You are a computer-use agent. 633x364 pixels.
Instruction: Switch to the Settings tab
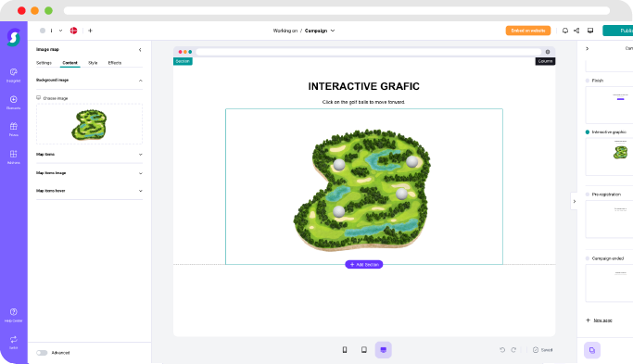[44, 63]
